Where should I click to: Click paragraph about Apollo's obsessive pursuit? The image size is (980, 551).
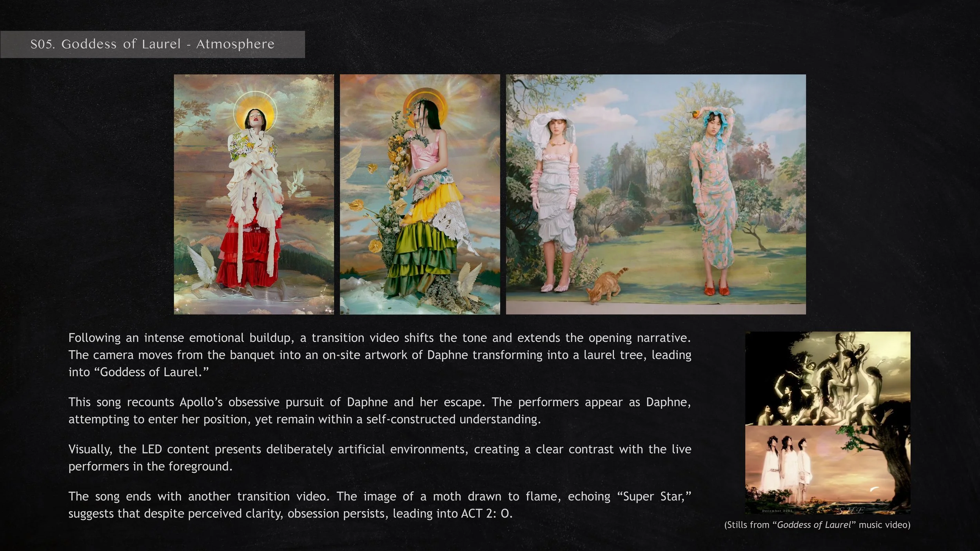(379, 410)
